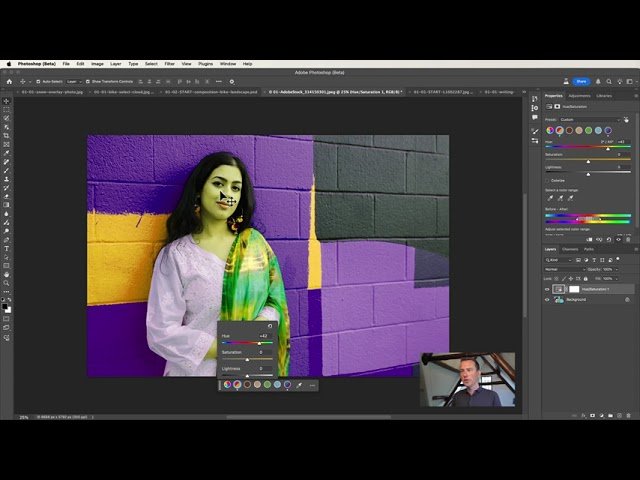
Task: Open the Layers panel flyout menu
Action: (x=636, y=249)
